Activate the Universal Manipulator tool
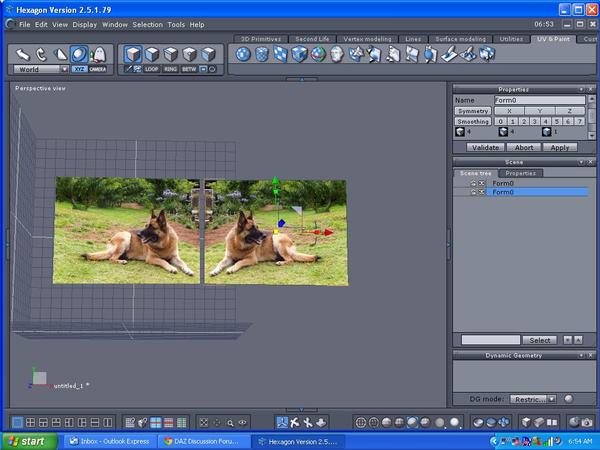The image size is (600, 450). click(x=79, y=55)
